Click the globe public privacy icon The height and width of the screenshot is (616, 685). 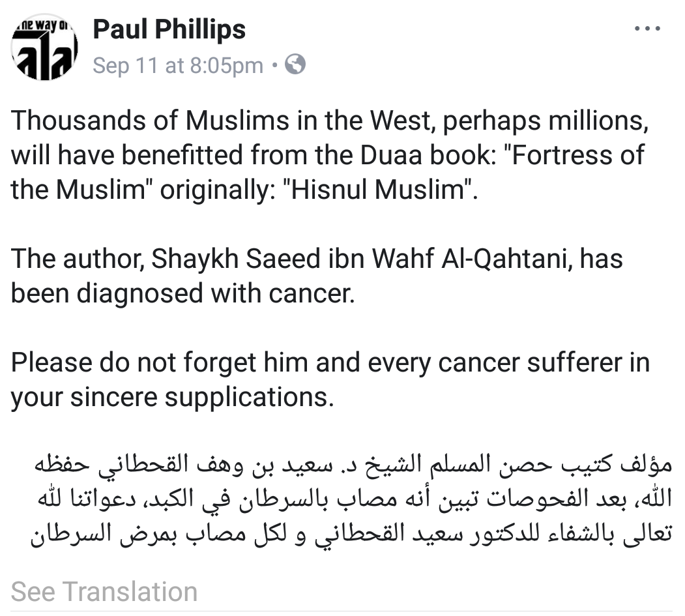(x=295, y=65)
